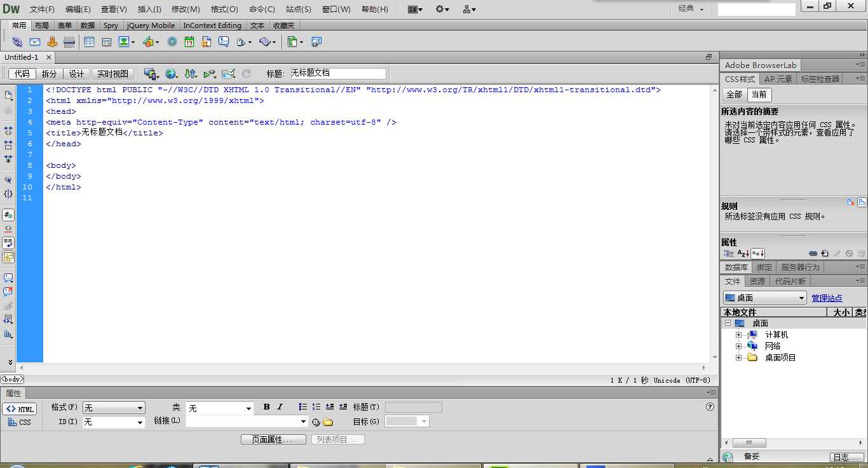Attach style sheet chain icon
Screen dimensions: 868x468
[813, 253]
